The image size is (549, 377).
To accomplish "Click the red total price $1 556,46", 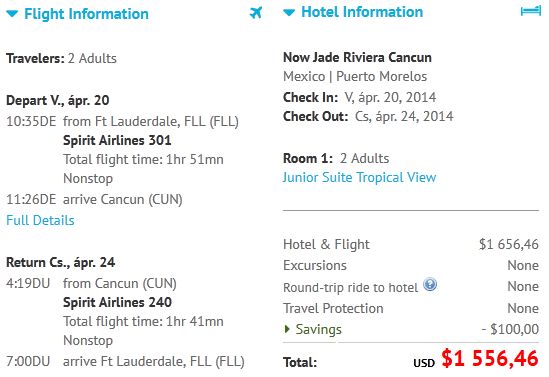I will [490, 358].
